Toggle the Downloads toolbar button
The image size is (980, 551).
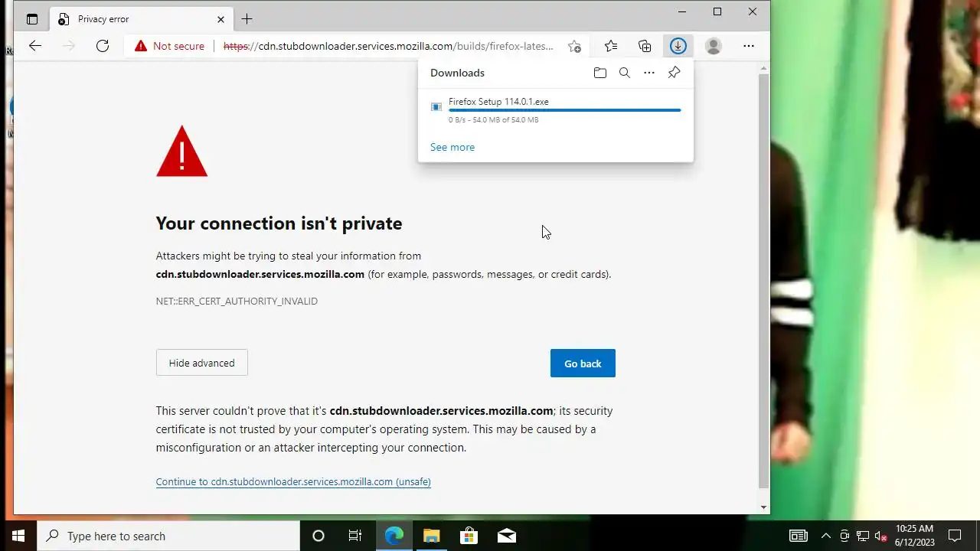click(x=678, y=46)
